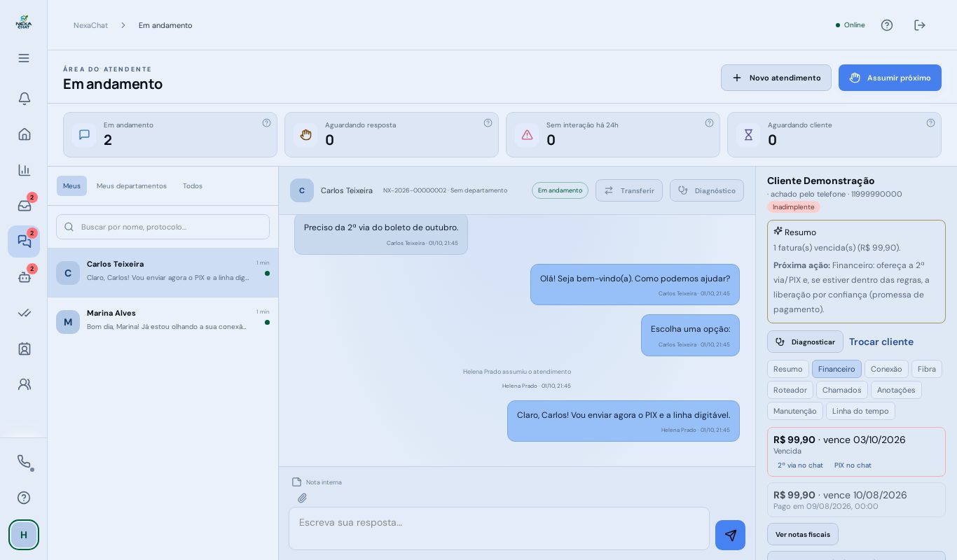957x560 pixels.
Task: Show info for Em andamento card
Action: [x=266, y=122]
